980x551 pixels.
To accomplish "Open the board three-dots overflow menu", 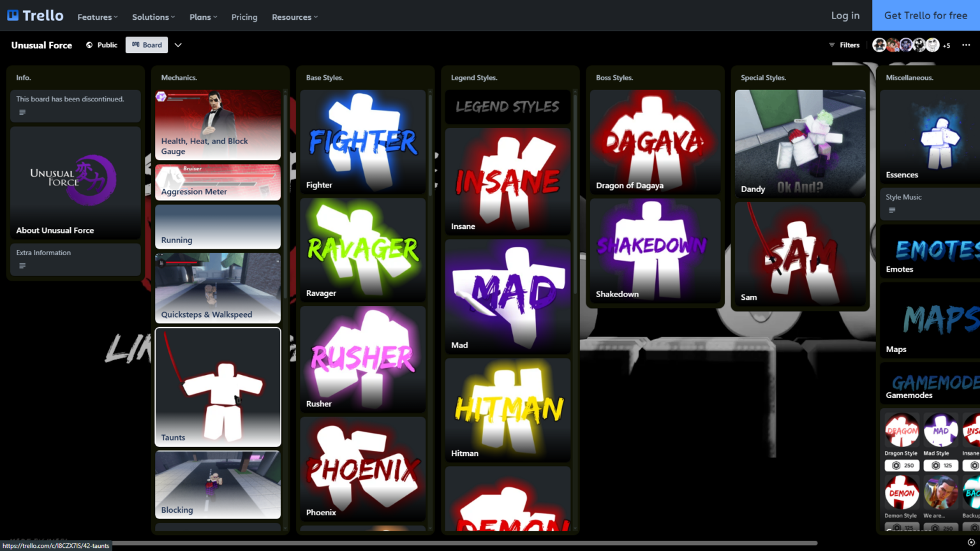I will click(x=966, y=45).
